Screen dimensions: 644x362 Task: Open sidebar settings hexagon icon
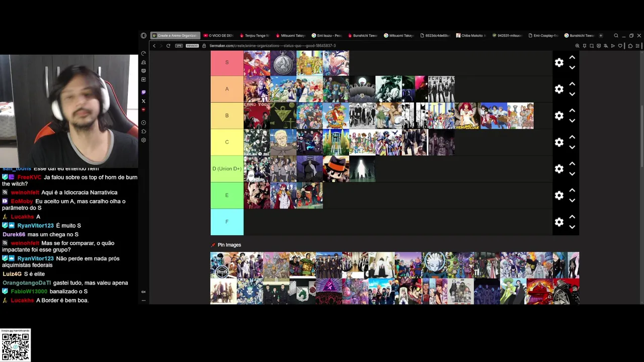[143, 140]
